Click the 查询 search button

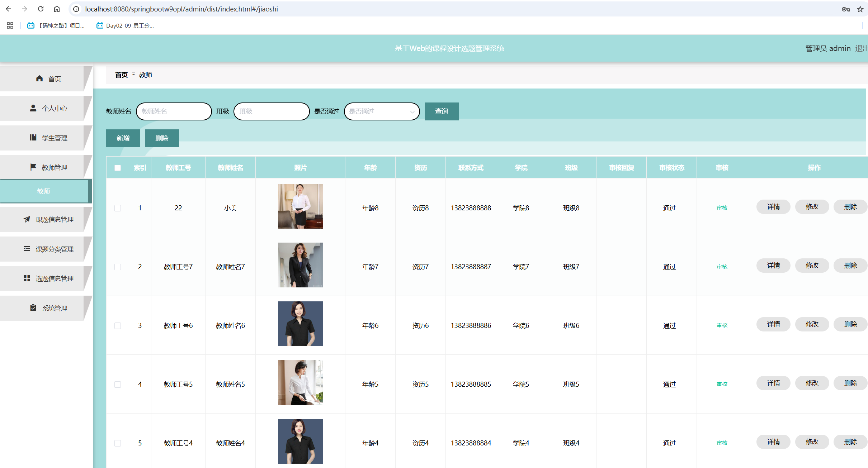click(442, 111)
